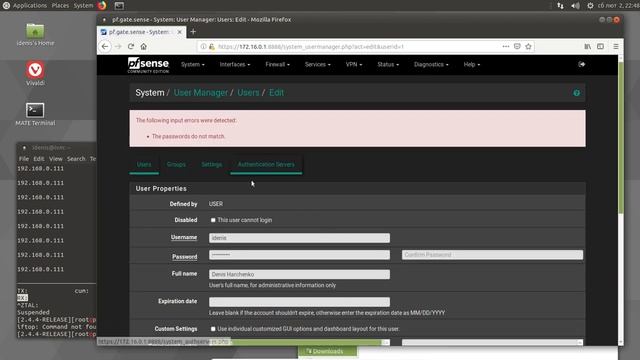The width and height of the screenshot is (640, 360).
Task: Click into the Full name field
Action: point(299,274)
